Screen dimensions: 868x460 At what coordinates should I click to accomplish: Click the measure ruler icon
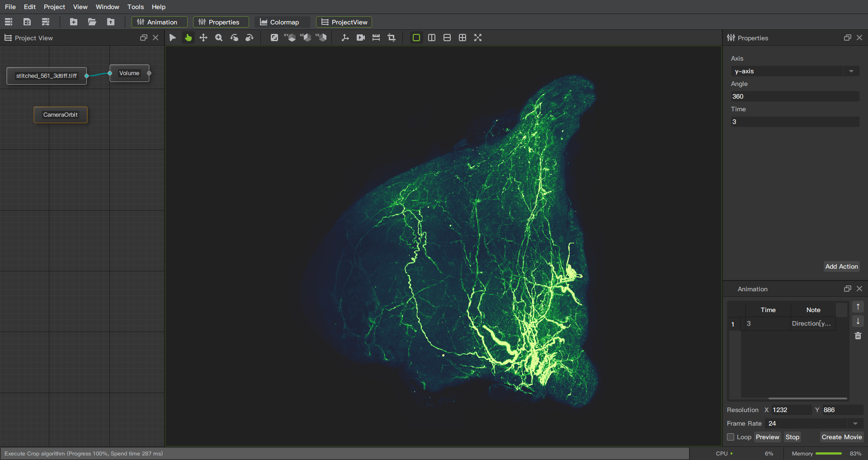376,38
